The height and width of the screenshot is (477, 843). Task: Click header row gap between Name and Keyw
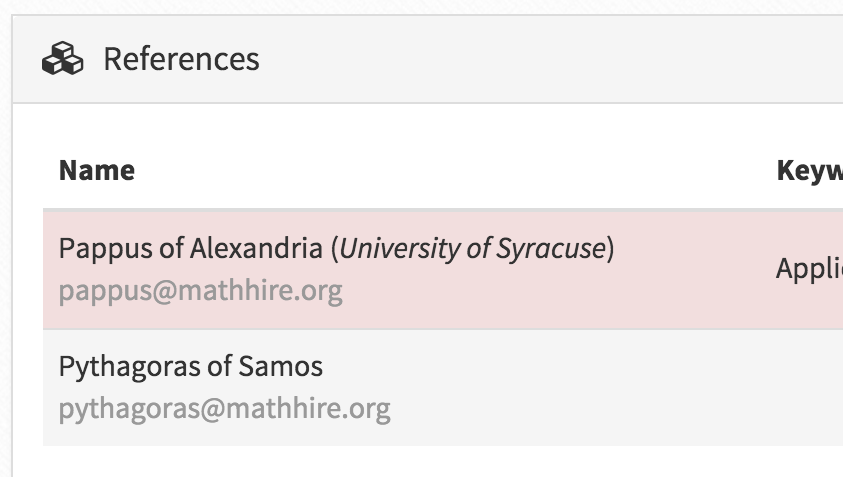point(450,170)
